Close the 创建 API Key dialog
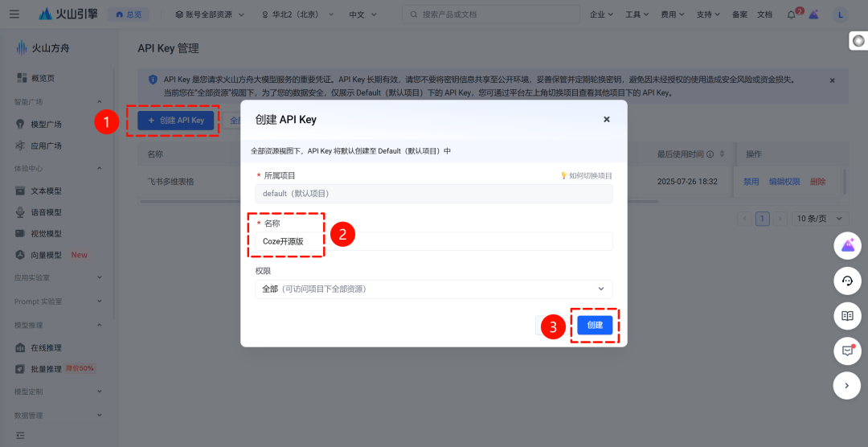This screenshot has height=447, width=868. (x=607, y=119)
